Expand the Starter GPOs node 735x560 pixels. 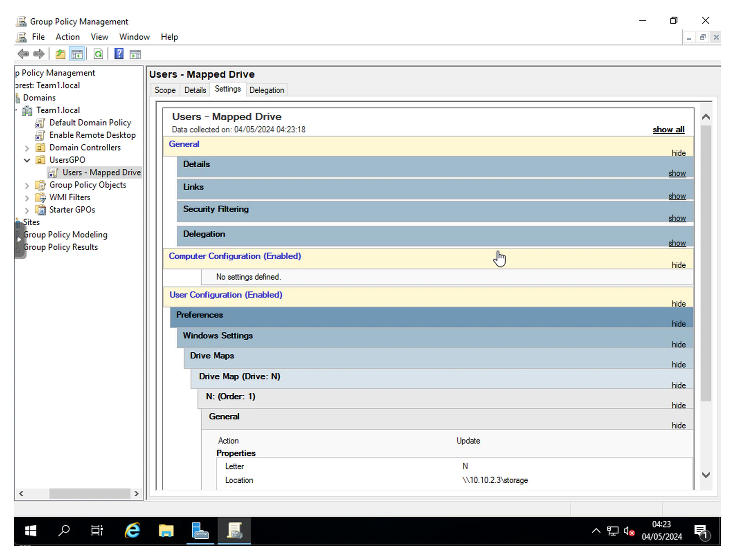27,211
